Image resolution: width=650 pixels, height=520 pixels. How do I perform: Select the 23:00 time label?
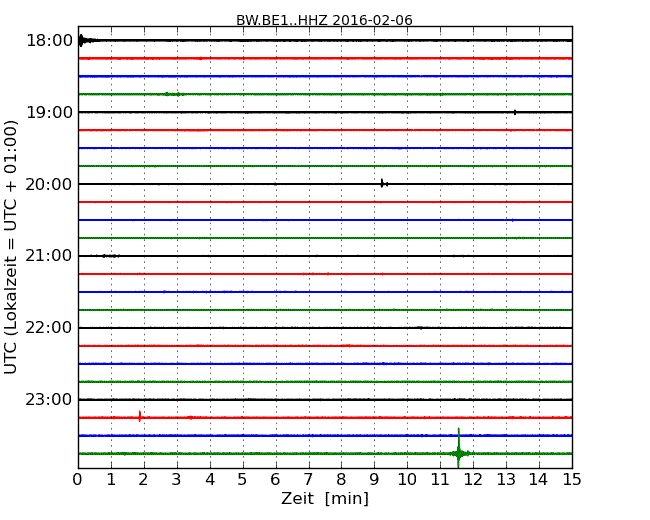point(49,399)
